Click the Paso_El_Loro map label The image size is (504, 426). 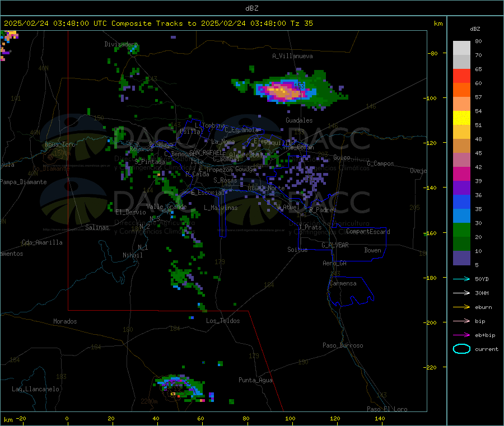tap(387, 409)
